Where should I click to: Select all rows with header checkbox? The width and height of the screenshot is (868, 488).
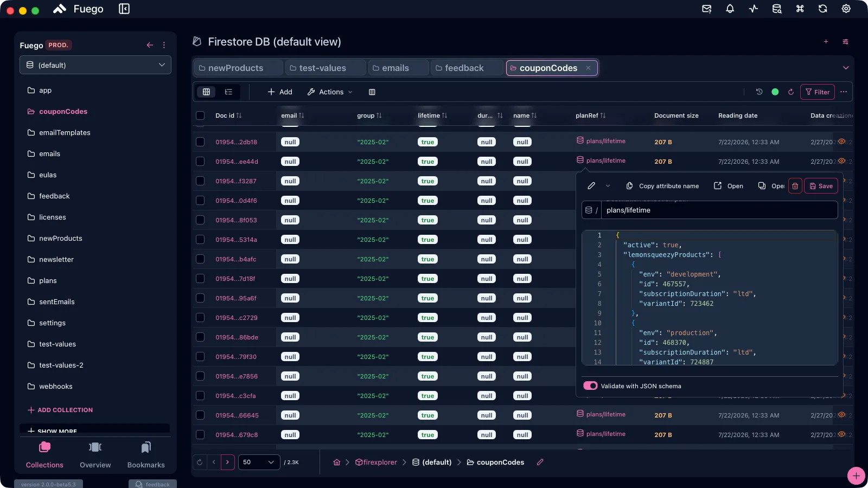coord(200,115)
